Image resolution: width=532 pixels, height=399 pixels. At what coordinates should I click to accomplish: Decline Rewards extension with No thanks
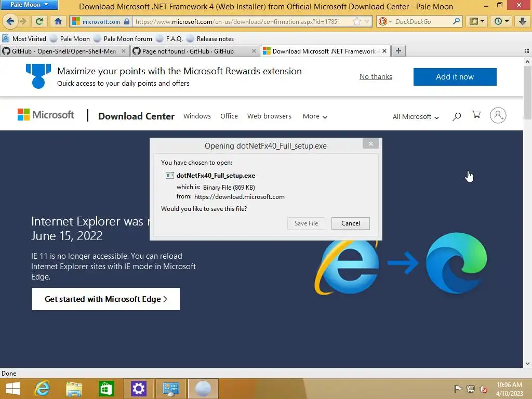coord(376,77)
